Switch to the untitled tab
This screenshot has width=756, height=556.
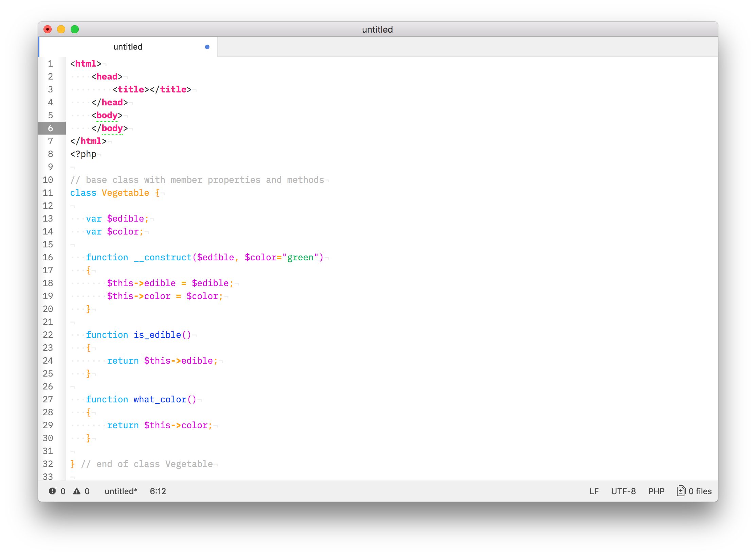click(128, 47)
